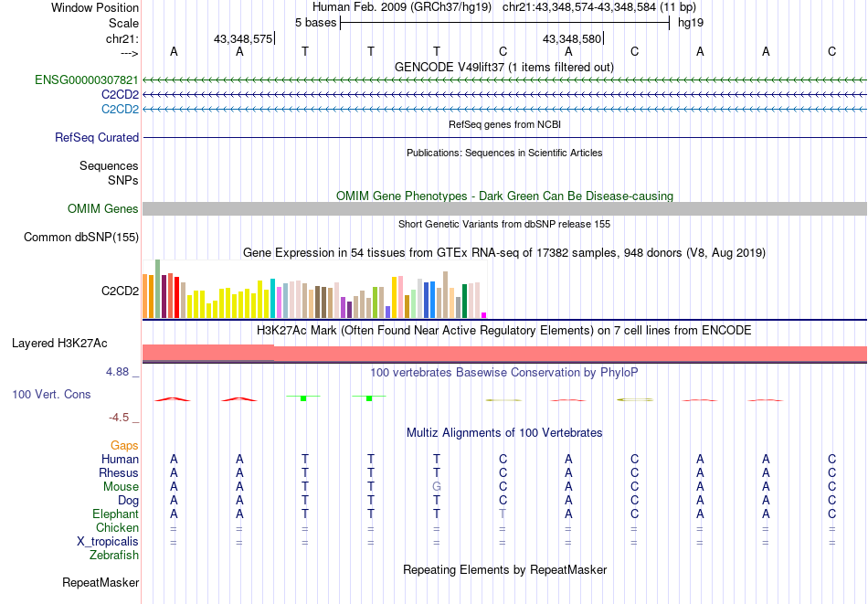Image resolution: width=868 pixels, height=604 pixels.
Task: Click the chr21: ruler label
Action: point(122,38)
